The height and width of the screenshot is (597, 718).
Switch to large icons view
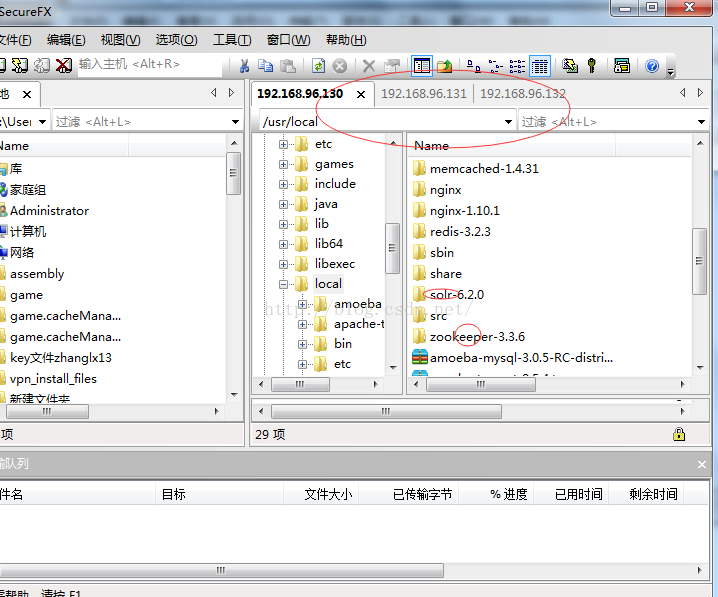(x=473, y=66)
